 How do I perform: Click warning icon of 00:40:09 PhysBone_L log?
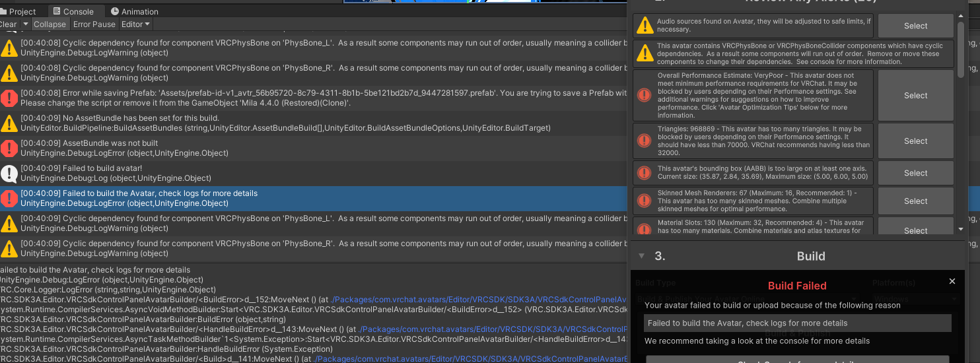click(x=9, y=224)
